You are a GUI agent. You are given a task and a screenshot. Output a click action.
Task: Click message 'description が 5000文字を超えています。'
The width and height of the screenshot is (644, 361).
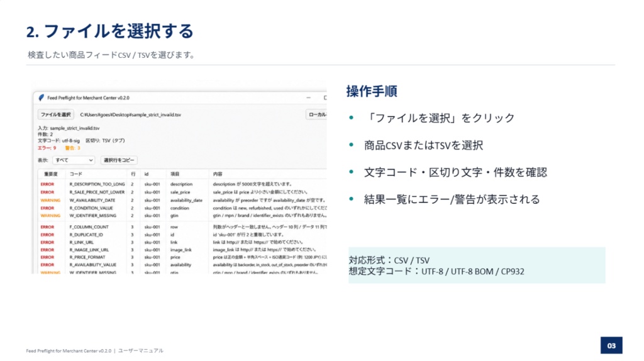[x=253, y=184]
